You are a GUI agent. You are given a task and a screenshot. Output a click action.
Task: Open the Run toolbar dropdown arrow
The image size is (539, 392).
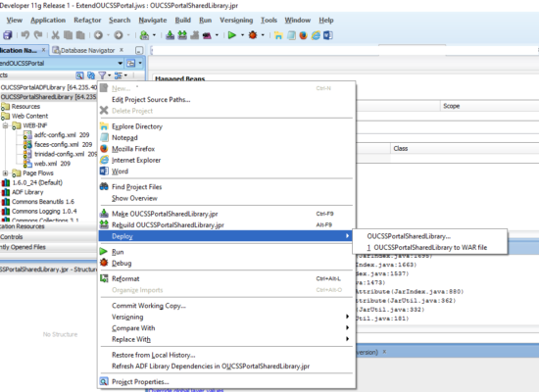click(x=242, y=35)
